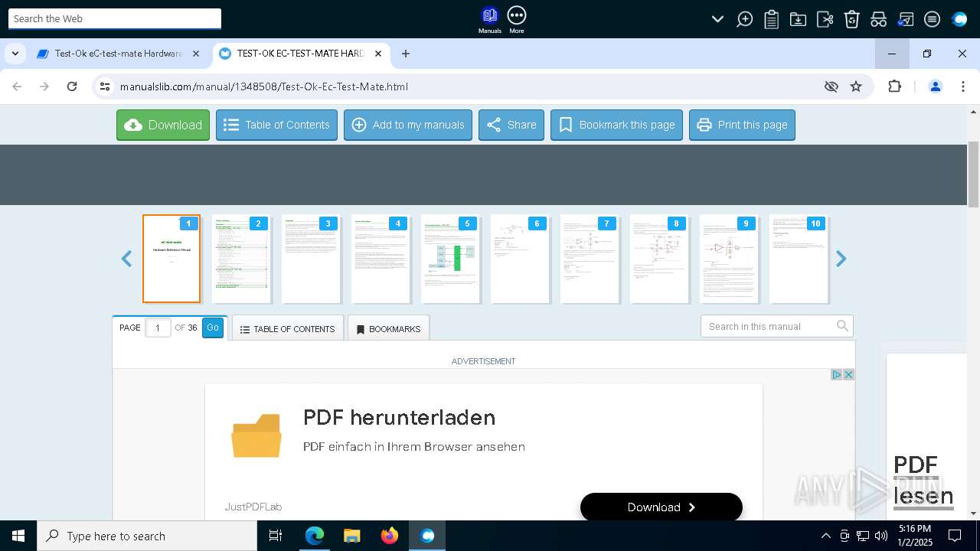
Task: Open the downloads folder toolbar icon
Action: point(798,19)
